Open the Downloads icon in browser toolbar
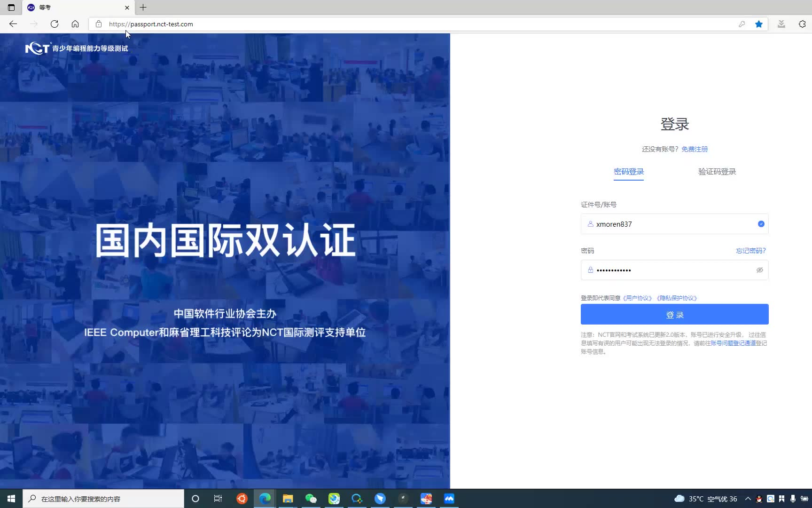Viewport: 812px width, 508px height. [781, 24]
